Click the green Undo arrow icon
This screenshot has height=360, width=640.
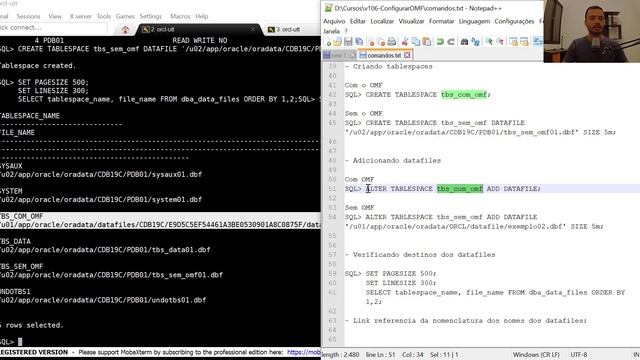click(x=440, y=42)
